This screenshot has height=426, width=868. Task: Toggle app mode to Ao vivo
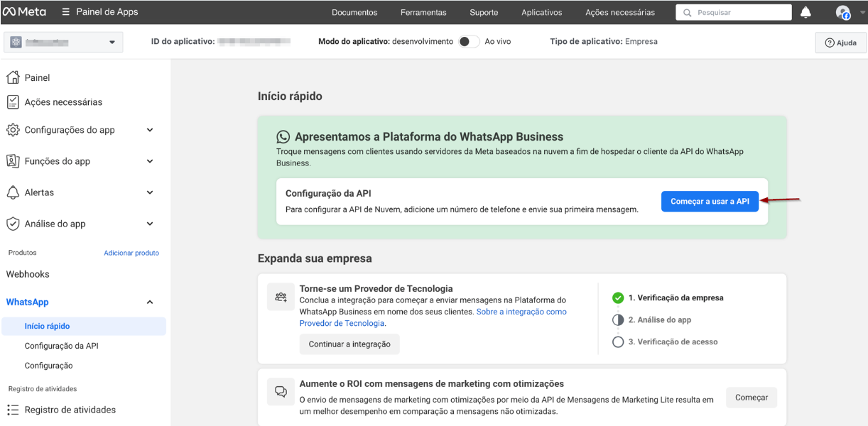(468, 42)
